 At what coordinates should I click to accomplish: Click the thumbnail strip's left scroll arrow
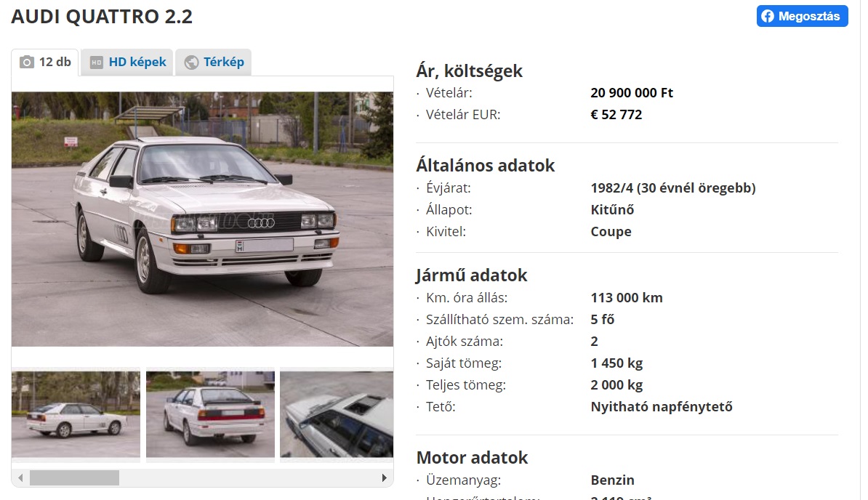coord(20,478)
